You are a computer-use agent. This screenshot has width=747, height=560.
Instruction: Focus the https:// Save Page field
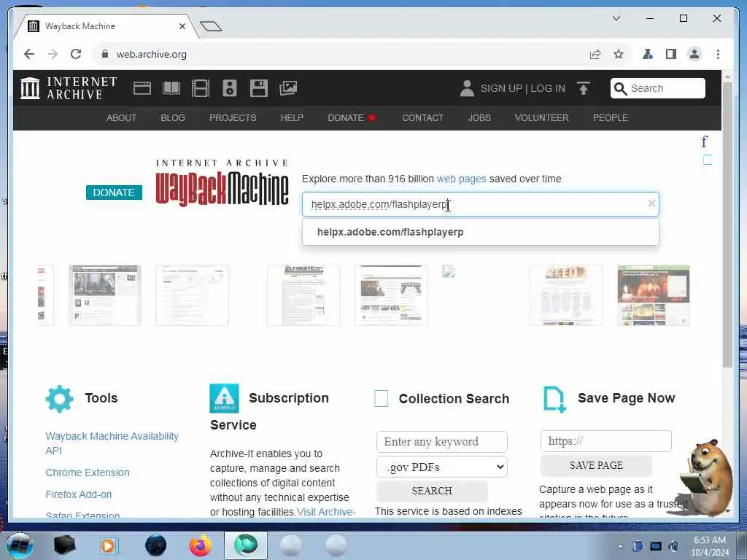click(x=605, y=441)
